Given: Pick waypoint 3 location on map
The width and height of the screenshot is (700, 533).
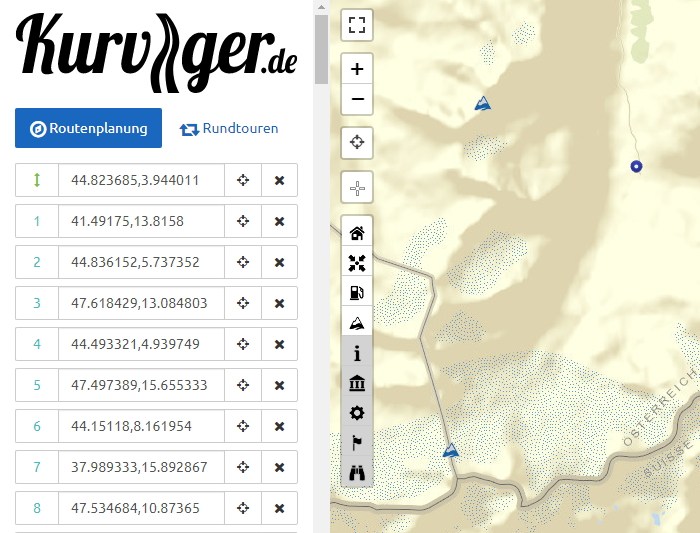Looking at the screenshot, I should click(x=242, y=303).
